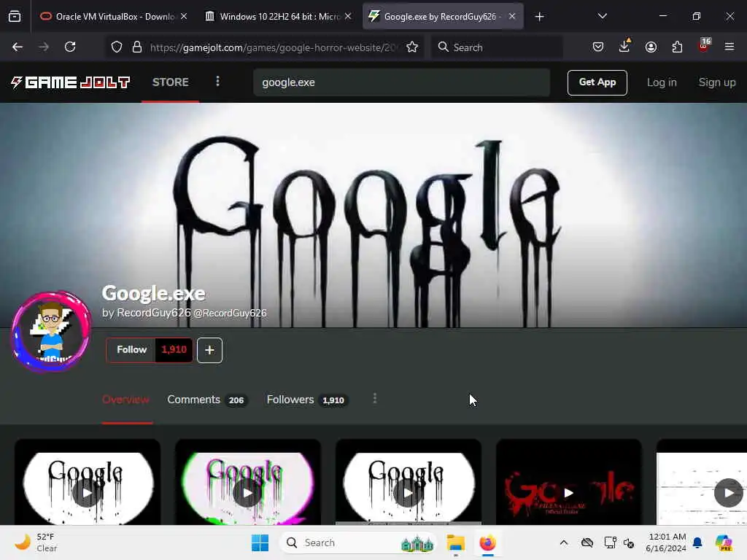Open the Comments tab
Screen dimensions: 747x560
(x=206, y=400)
